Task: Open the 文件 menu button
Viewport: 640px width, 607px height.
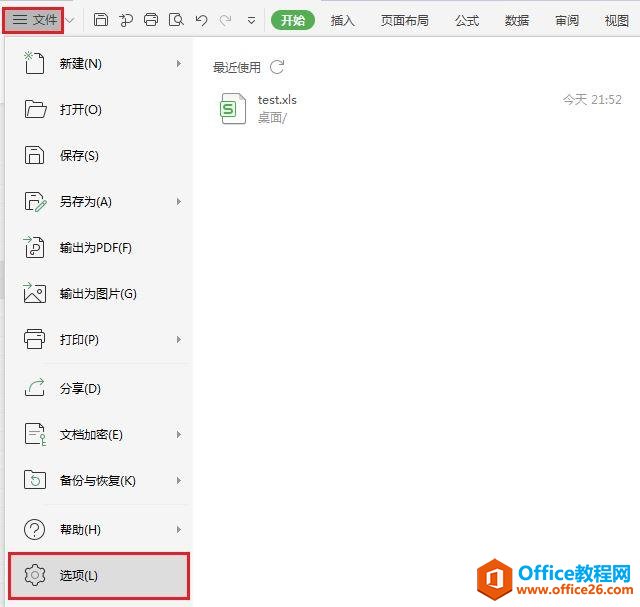Action: click(x=33, y=20)
